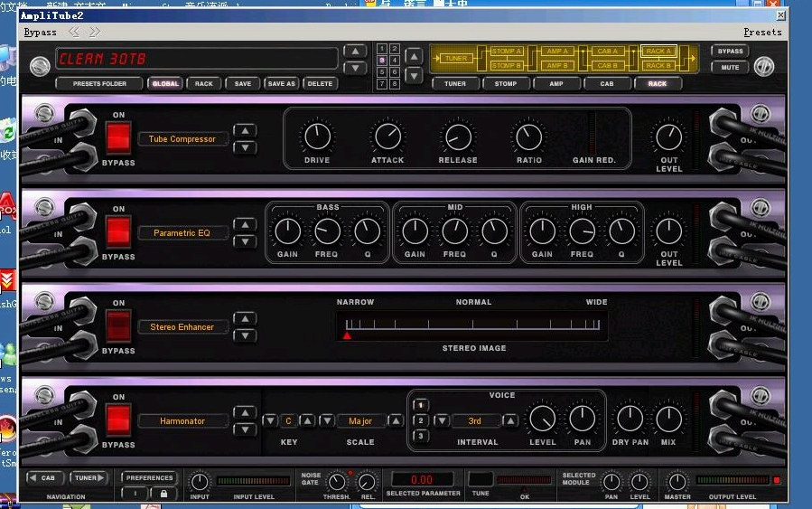Click the MASTER volume knob
812x509 pixels.
[x=677, y=482]
